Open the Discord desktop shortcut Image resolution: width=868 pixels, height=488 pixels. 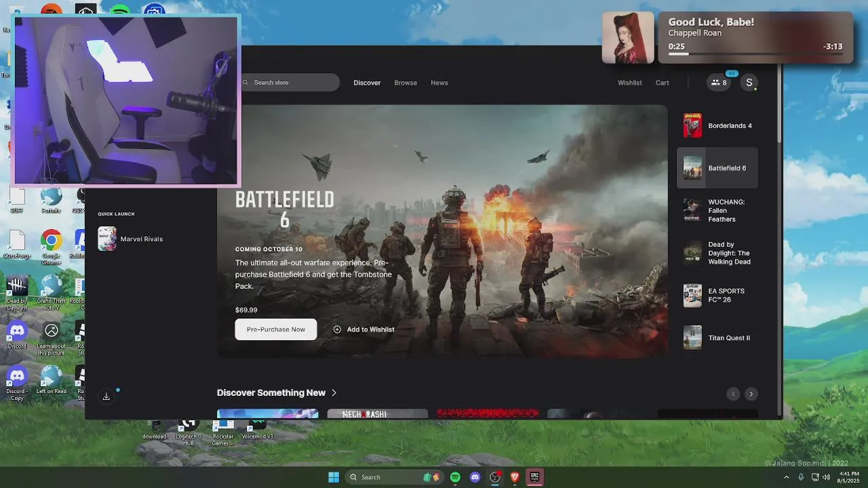point(17,335)
